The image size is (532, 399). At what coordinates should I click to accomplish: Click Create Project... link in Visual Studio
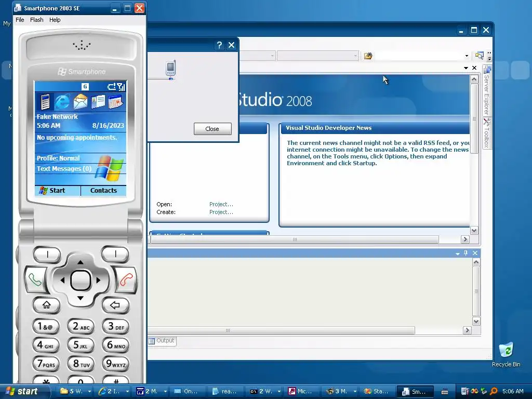pos(221,212)
